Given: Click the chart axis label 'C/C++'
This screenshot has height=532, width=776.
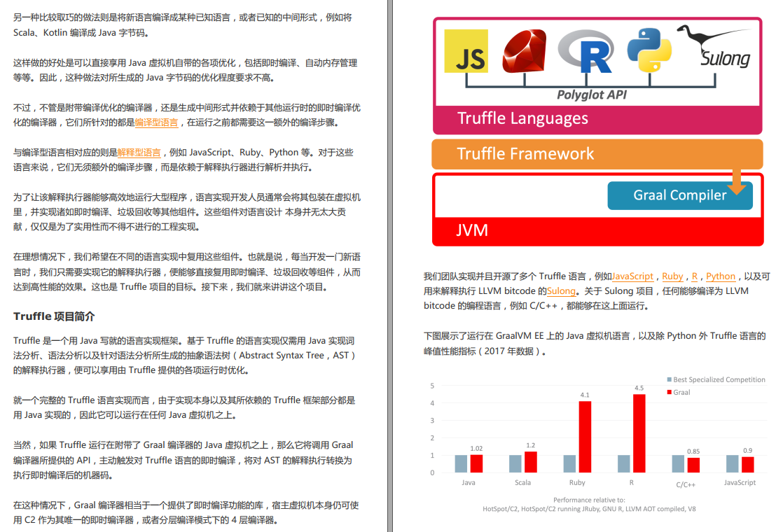Looking at the screenshot, I should click(686, 484).
